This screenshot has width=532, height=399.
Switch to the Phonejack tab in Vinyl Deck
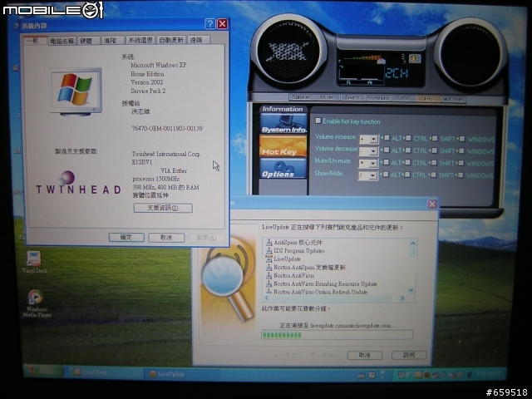(377, 98)
